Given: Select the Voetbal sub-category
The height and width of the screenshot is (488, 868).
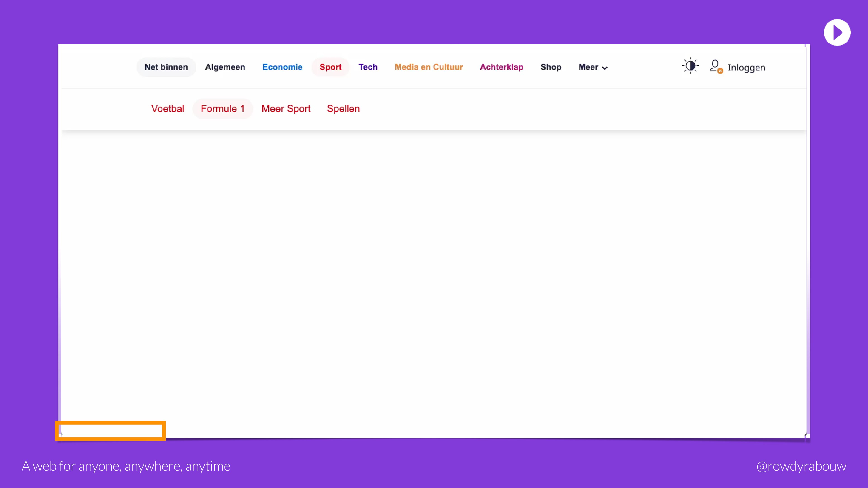Looking at the screenshot, I should (167, 108).
